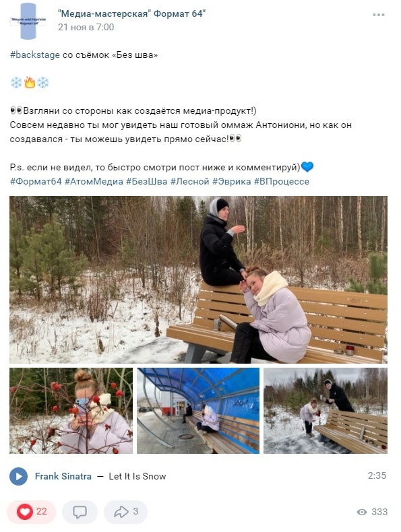
Task: Open the #АтомМедиа hashtag link
Action: point(94,182)
